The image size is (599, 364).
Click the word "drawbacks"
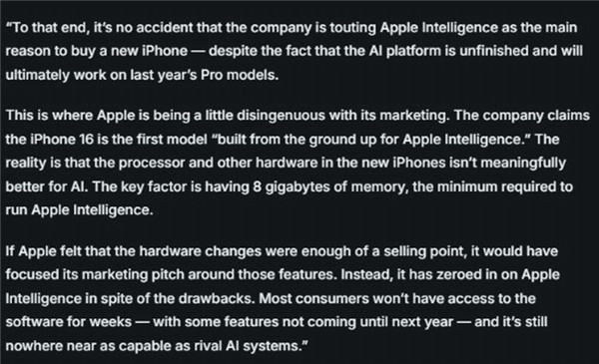tap(216, 298)
